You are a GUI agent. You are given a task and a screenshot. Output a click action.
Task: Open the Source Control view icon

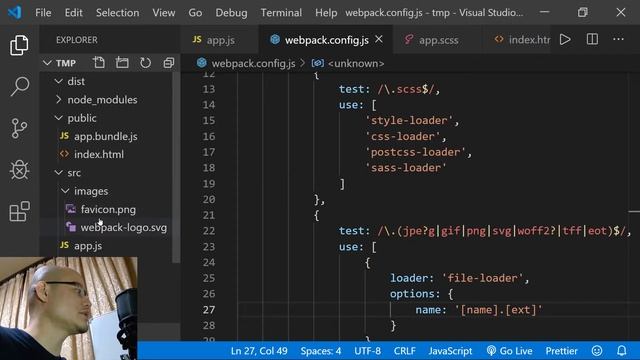click(19, 128)
